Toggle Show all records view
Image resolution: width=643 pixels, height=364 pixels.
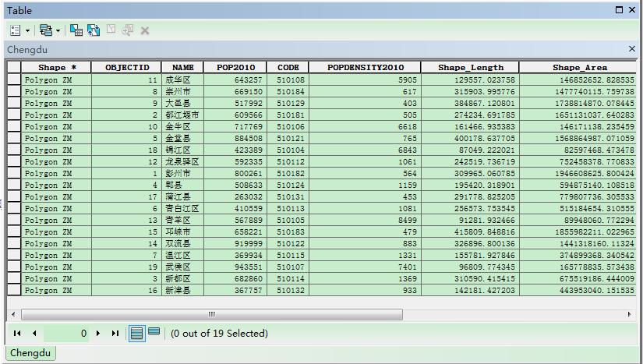[136, 334]
